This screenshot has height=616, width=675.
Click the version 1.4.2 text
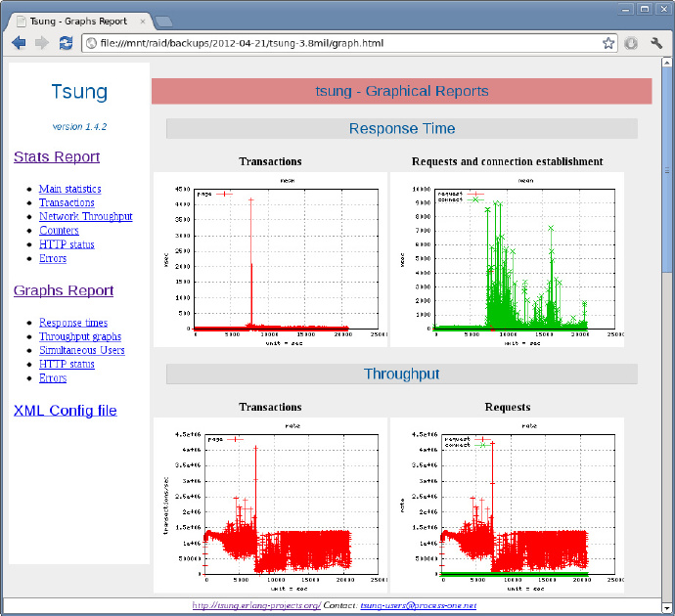pos(79,126)
